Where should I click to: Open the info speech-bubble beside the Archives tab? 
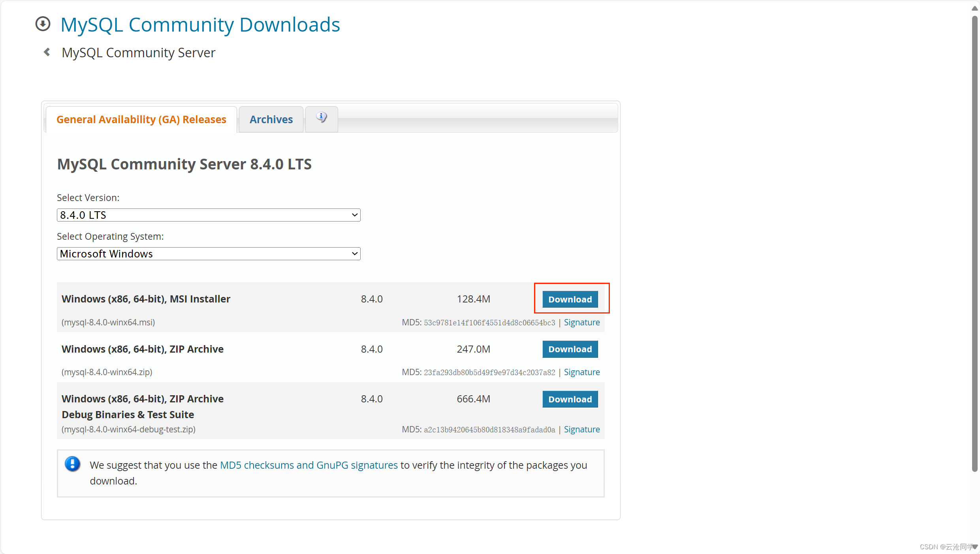tap(321, 117)
